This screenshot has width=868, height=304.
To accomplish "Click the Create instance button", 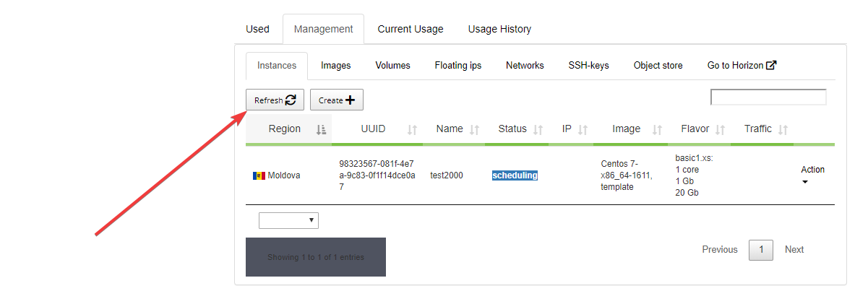I will (x=336, y=100).
